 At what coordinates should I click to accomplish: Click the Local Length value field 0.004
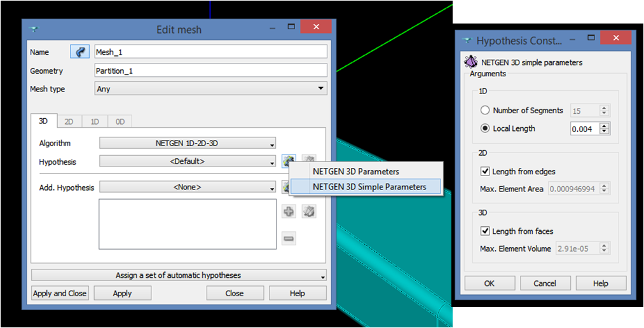coord(585,128)
